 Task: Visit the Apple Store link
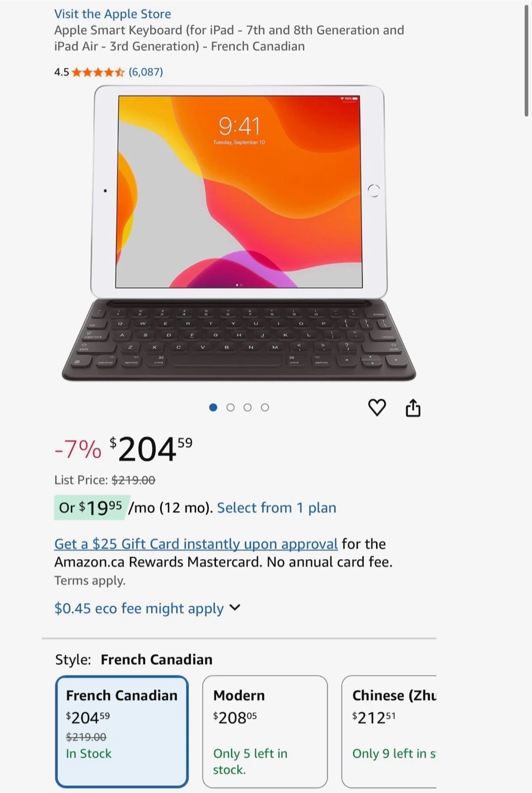(112, 14)
